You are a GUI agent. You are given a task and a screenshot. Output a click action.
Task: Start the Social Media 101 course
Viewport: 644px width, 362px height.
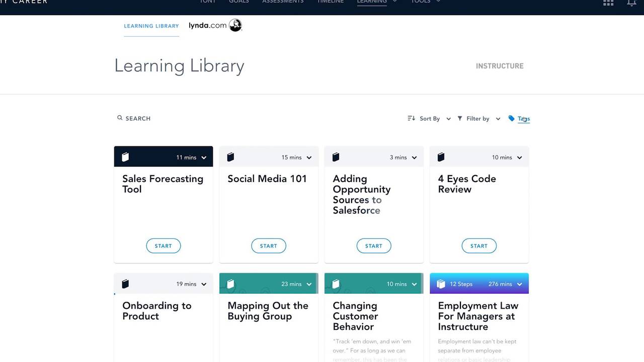269,245
